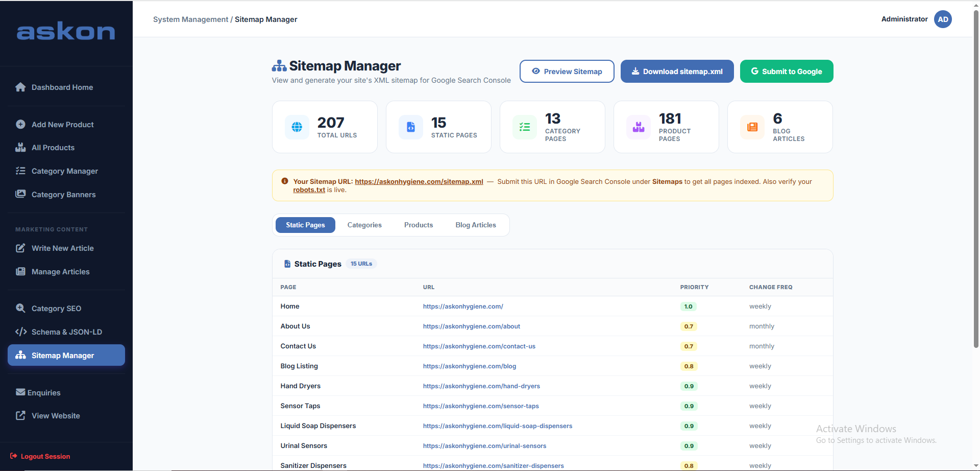Switch to the Static Pages tab
Screen dimensions: 980x471
coord(305,225)
